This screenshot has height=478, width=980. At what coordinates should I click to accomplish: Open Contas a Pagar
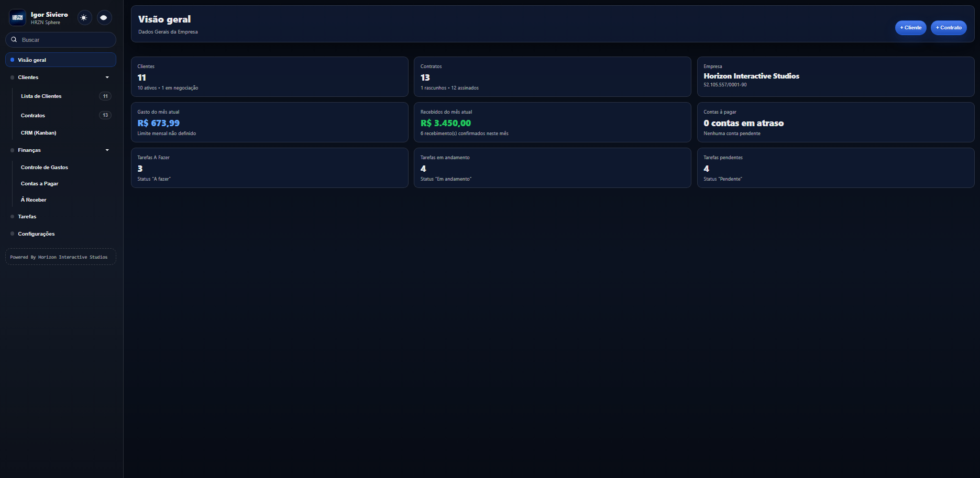pos(40,184)
